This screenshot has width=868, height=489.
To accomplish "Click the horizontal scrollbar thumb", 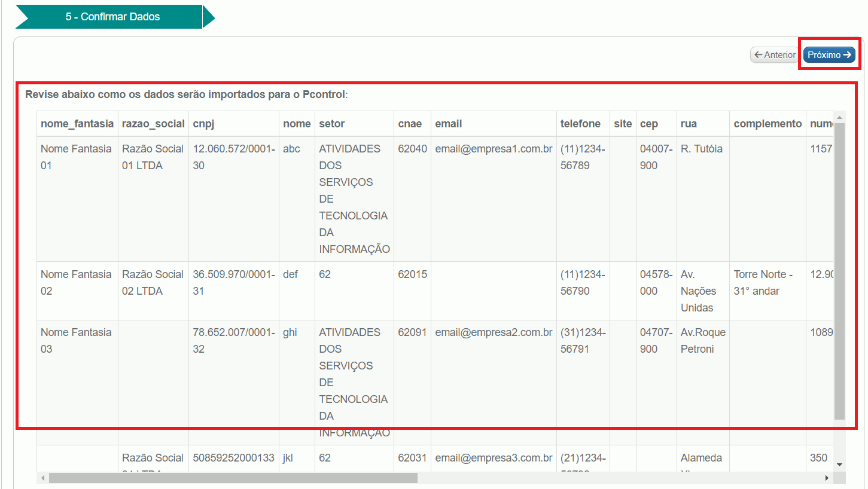I will [x=233, y=478].
